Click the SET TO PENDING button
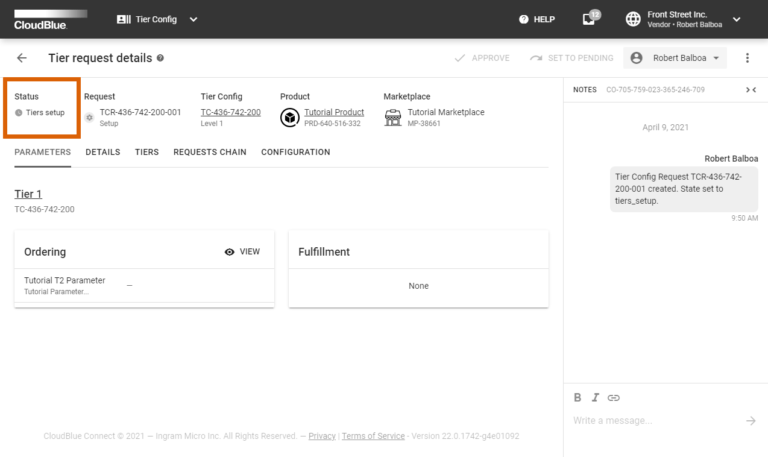Image resolution: width=768 pixels, height=457 pixels. pyautogui.click(x=571, y=58)
